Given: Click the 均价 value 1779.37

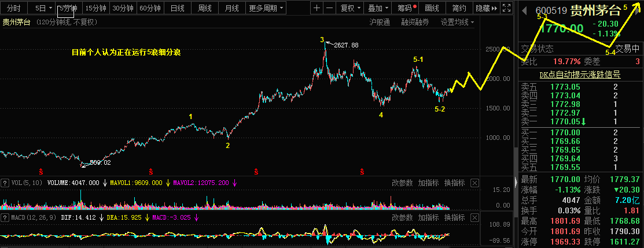Looking at the screenshot, I should click(x=625, y=179).
